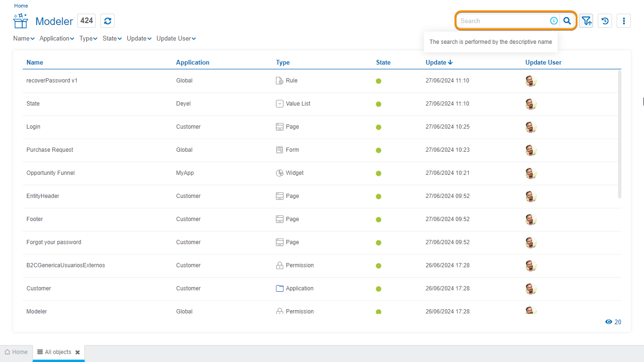The image size is (644, 362).
Task: Switch to the Home tab at bottom
Action: [x=16, y=352]
